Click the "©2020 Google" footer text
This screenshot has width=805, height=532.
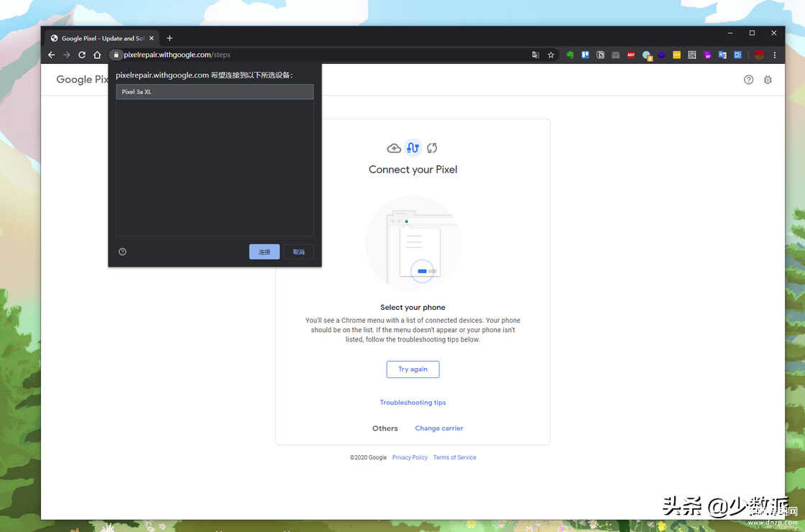tap(368, 457)
